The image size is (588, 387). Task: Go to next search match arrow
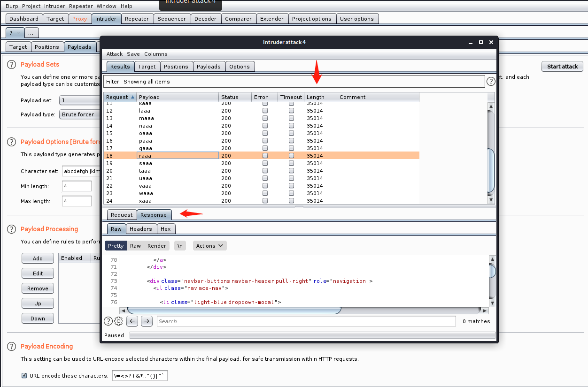click(147, 321)
